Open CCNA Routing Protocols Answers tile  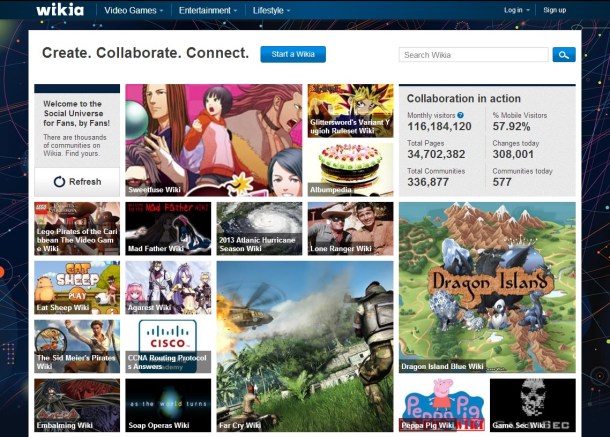tap(168, 346)
